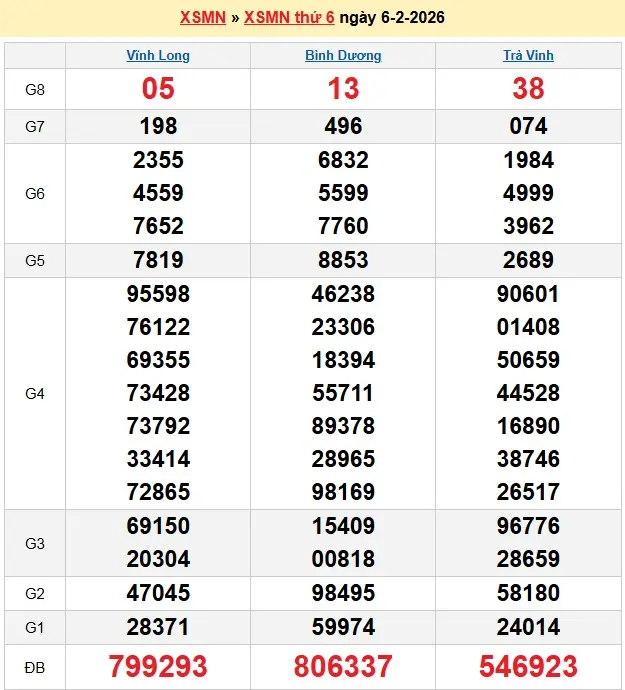Click the G1 result 24014

[528, 627]
